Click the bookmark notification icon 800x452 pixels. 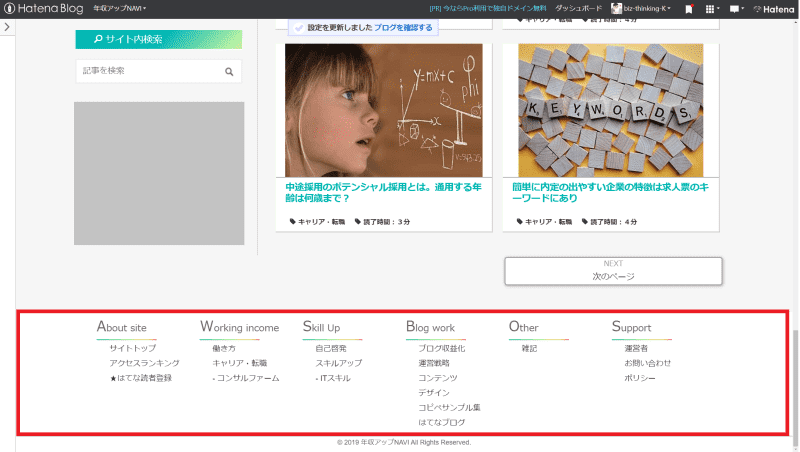pos(689,9)
